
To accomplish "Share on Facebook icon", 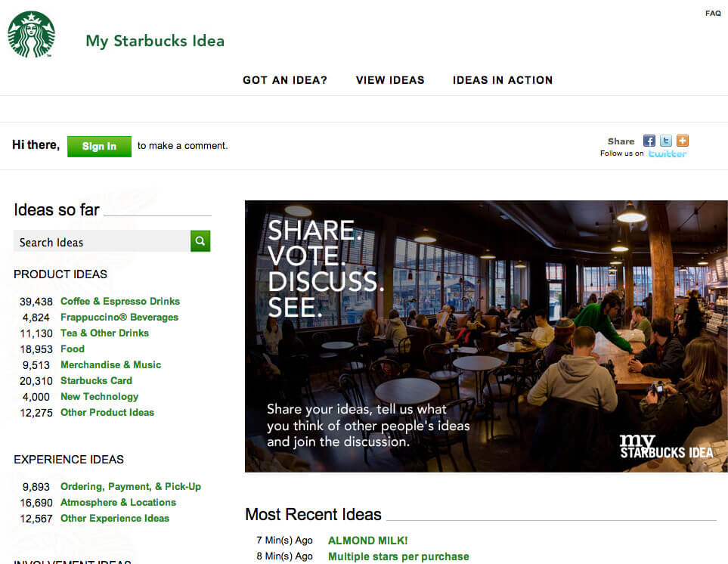I will (x=649, y=141).
